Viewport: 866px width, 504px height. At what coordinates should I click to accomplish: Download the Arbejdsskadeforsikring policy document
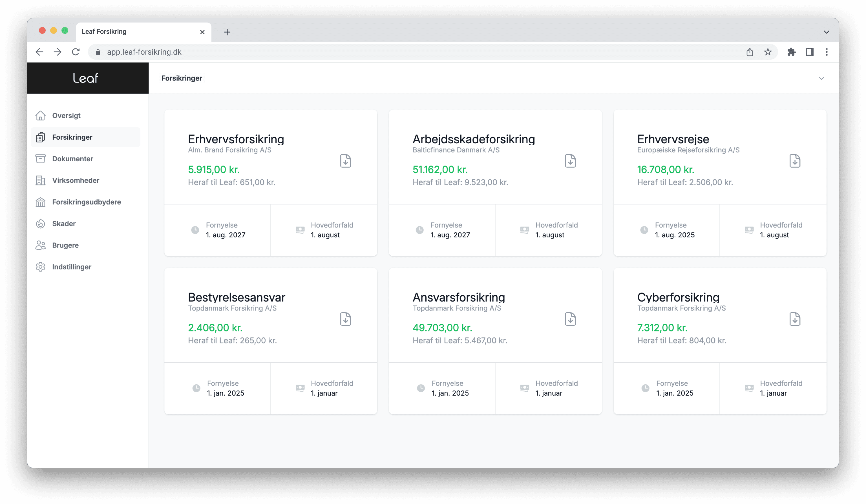[x=570, y=161]
